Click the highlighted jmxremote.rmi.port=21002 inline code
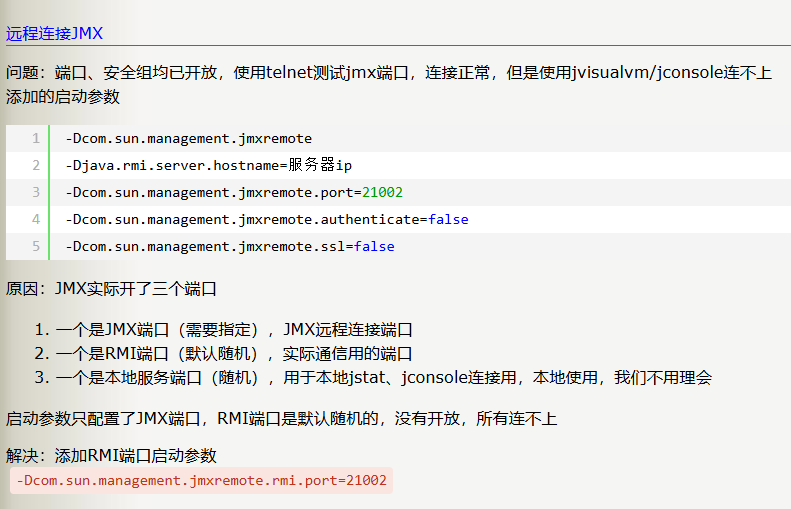The width and height of the screenshot is (791, 509). pyautogui.click(x=201, y=480)
